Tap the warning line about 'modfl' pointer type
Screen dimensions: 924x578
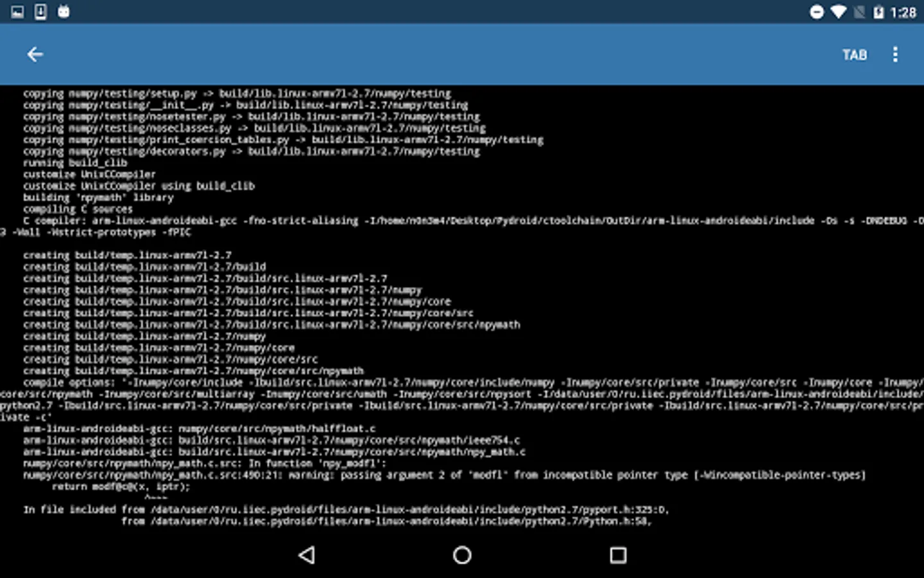click(x=444, y=475)
